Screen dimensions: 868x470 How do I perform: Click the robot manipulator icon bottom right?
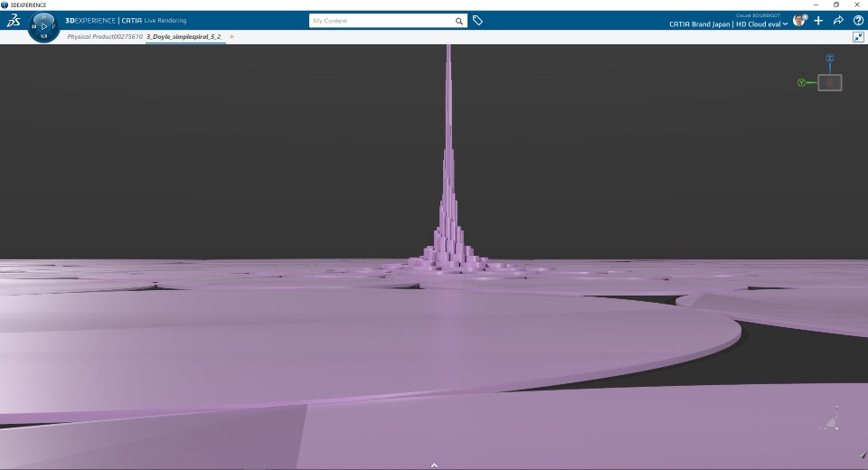pos(830,418)
